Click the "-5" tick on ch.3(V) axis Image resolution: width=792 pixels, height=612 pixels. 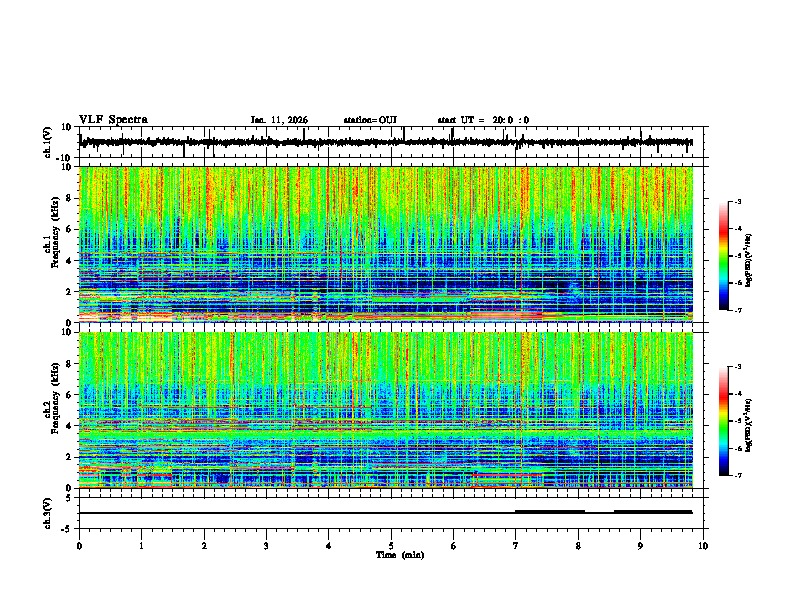[x=67, y=529]
